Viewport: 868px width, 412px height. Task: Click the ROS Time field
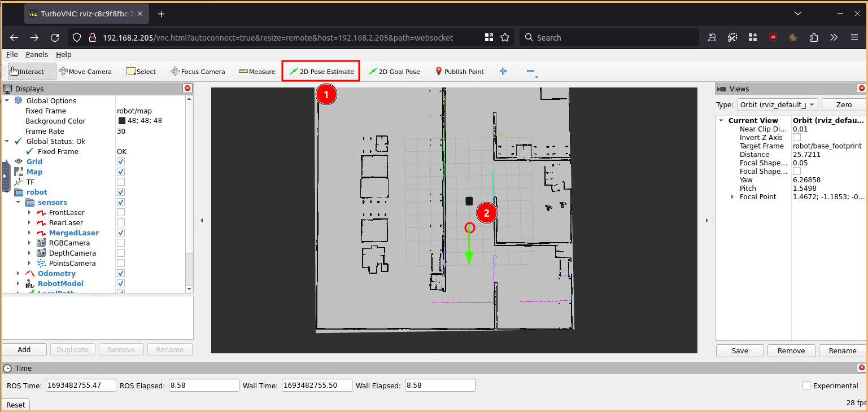coord(81,385)
